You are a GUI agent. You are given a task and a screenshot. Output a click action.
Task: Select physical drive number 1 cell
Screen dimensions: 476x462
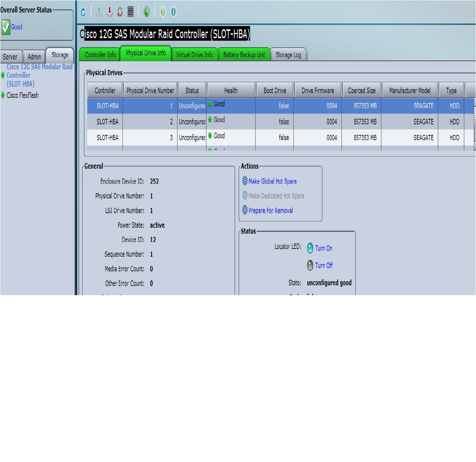[x=150, y=106]
